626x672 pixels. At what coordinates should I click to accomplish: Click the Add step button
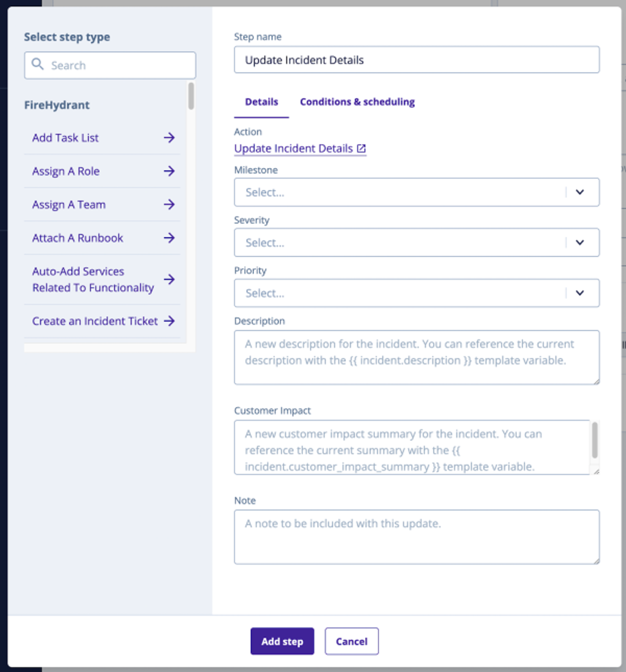click(x=282, y=641)
